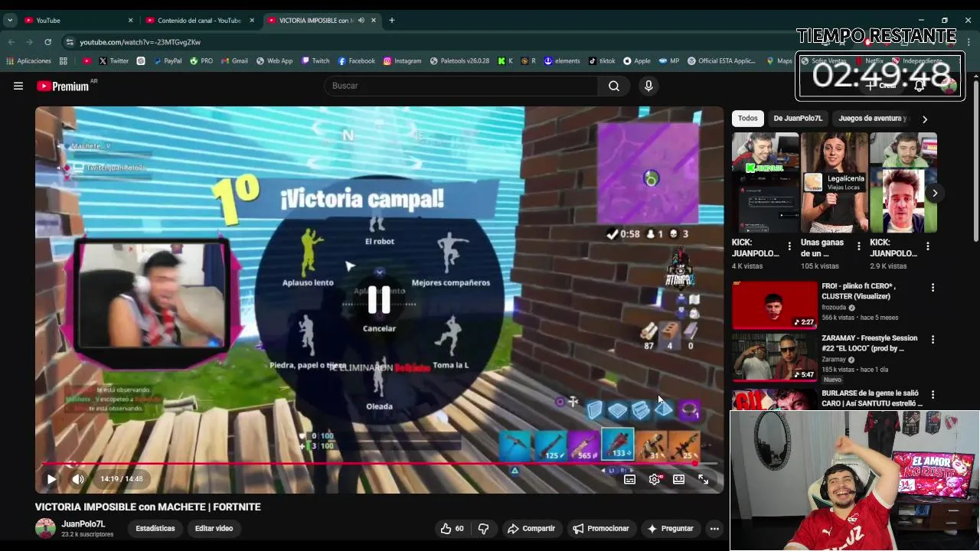Image resolution: width=980 pixels, height=551 pixels.
Task: Toggle subtitles on the video player
Action: point(629,479)
